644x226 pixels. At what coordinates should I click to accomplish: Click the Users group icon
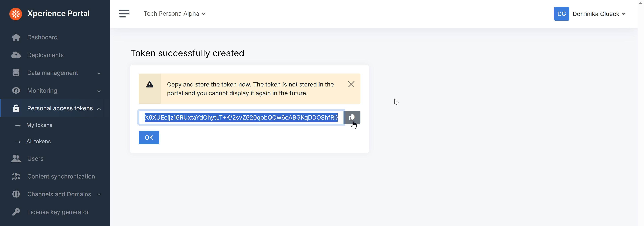(16, 159)
